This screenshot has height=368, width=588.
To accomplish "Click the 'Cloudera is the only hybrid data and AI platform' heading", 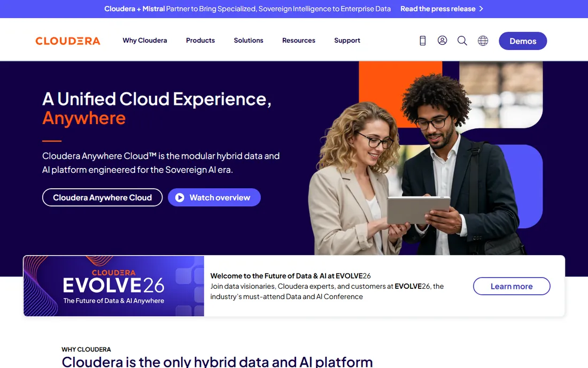I will (217, 362).
